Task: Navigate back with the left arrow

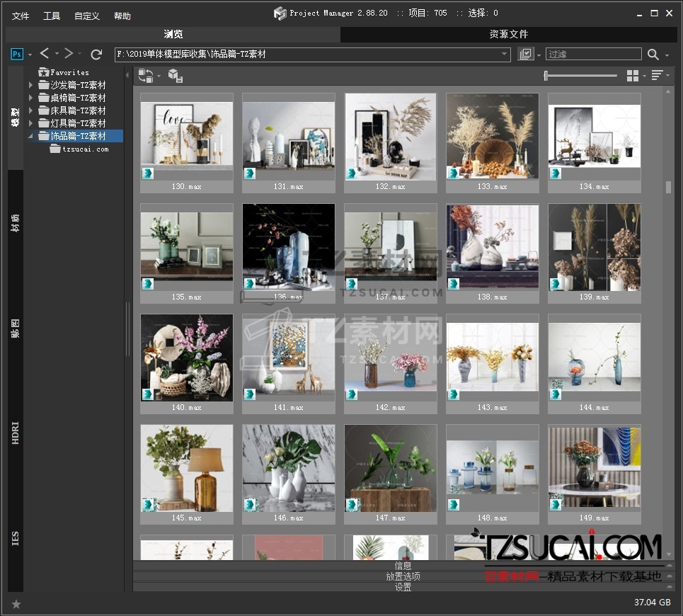Action: (45, 54)
